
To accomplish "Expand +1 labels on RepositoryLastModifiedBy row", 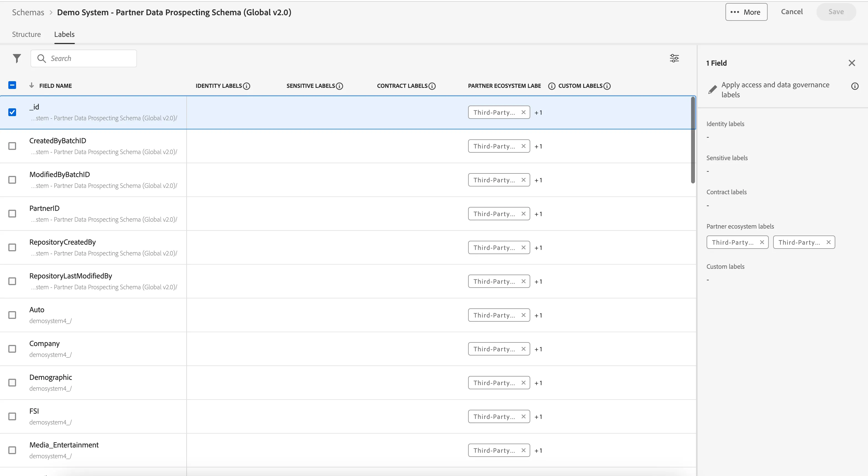I will click(x=539, y=281).
